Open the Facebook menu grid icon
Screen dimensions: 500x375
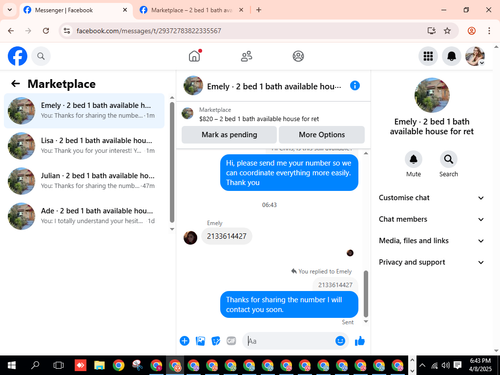pos(428,56)
